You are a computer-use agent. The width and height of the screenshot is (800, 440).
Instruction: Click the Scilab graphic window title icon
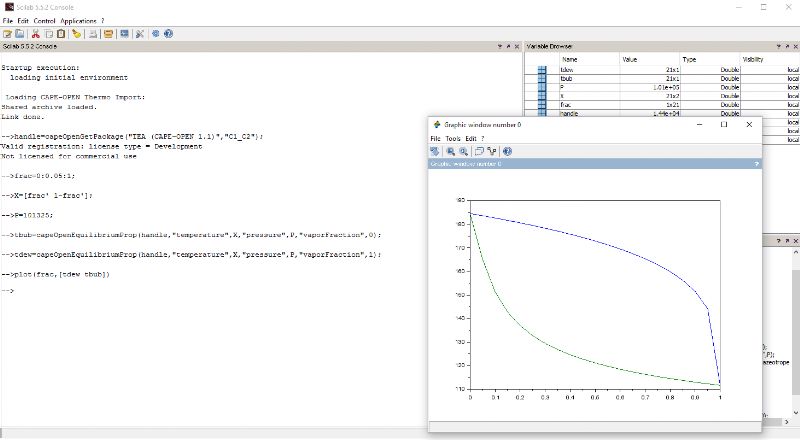coord(437,125)
